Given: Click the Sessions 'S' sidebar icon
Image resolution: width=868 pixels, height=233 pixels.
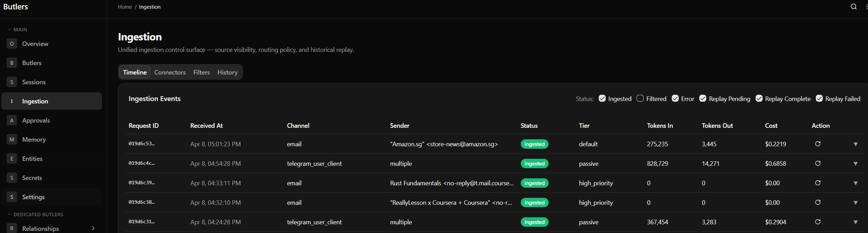Looking at the screenshot, I should point(12,82).
